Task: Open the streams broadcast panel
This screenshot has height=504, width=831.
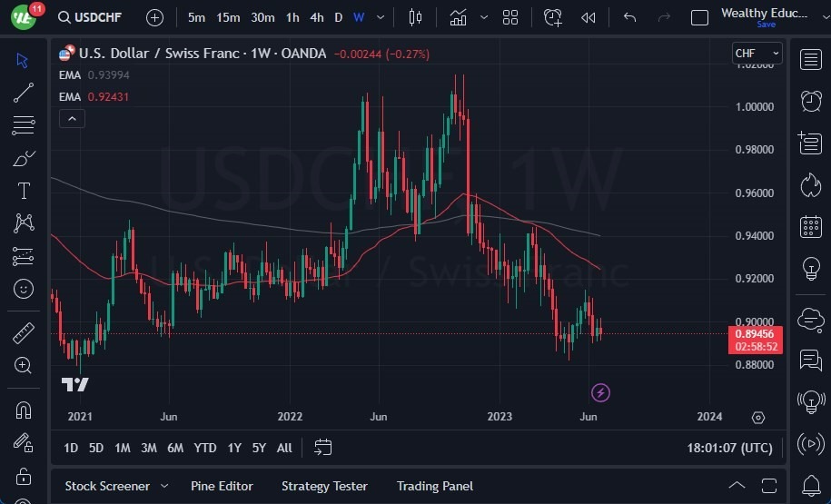Action: pyautogui.click(x=810, y=443)
